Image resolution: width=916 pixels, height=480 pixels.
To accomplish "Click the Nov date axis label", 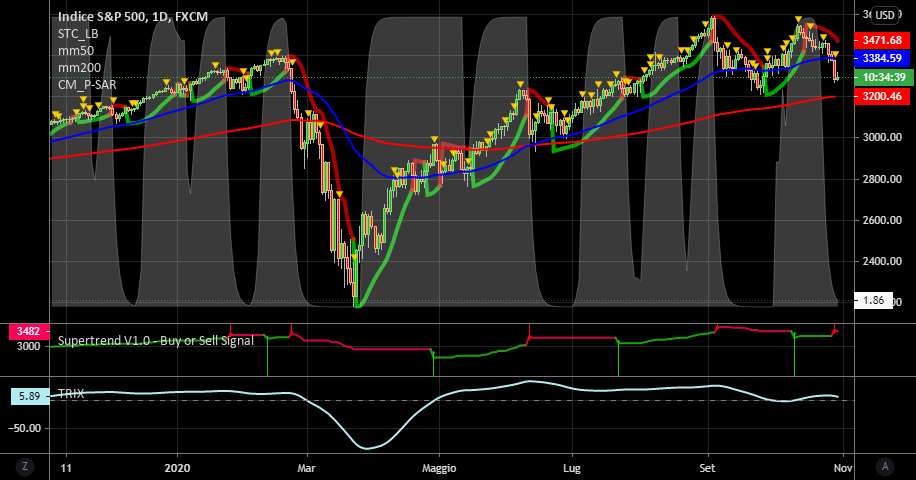I will tap(842, 468).
